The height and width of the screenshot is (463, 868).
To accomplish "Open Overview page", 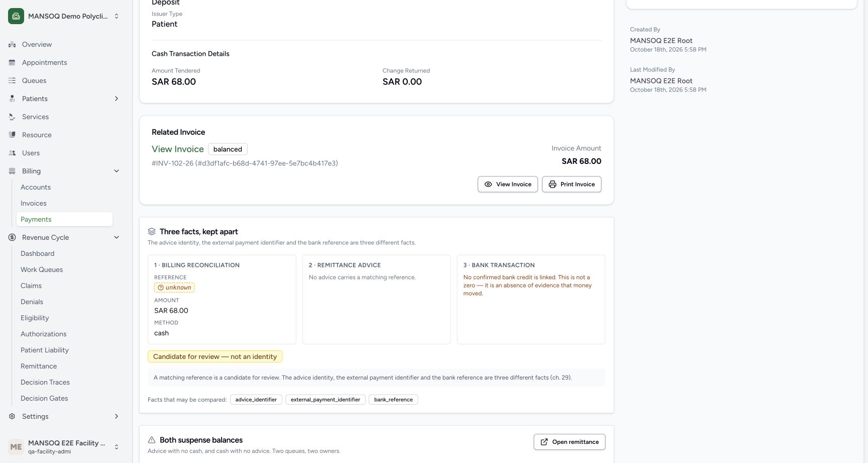I will click(37, 44).
